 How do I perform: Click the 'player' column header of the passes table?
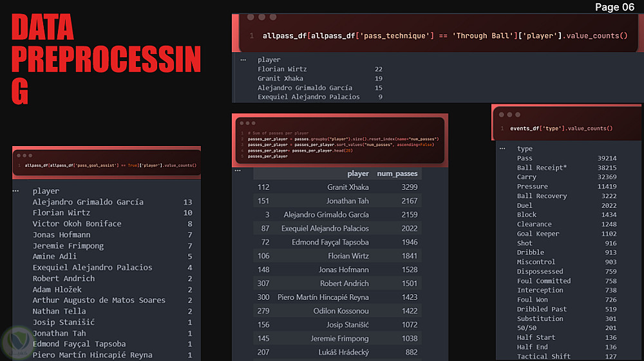click(357, 174)
